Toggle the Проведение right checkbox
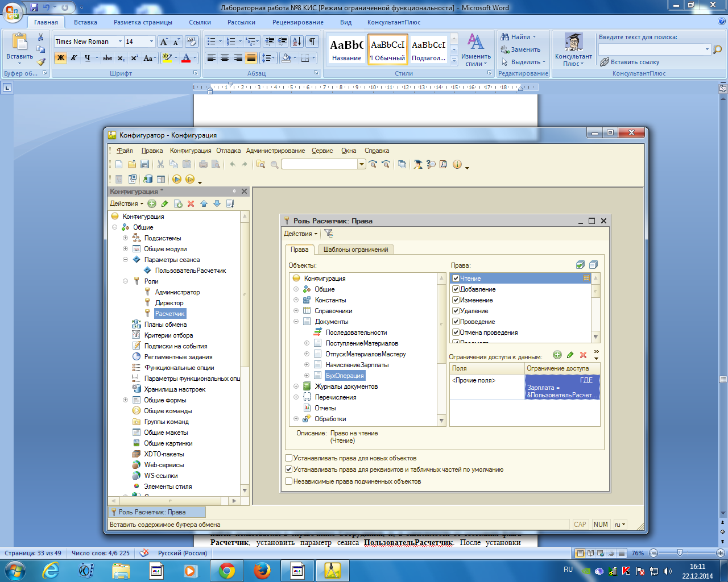The height and width of the screenshot is (582, 728). pyautogui.click(x=456, y=322)
